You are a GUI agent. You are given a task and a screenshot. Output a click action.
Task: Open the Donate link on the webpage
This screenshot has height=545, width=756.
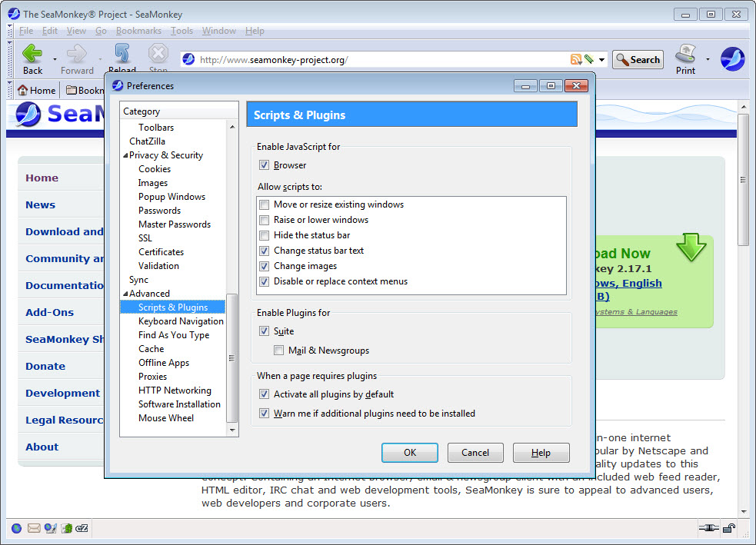click(45, 366)
